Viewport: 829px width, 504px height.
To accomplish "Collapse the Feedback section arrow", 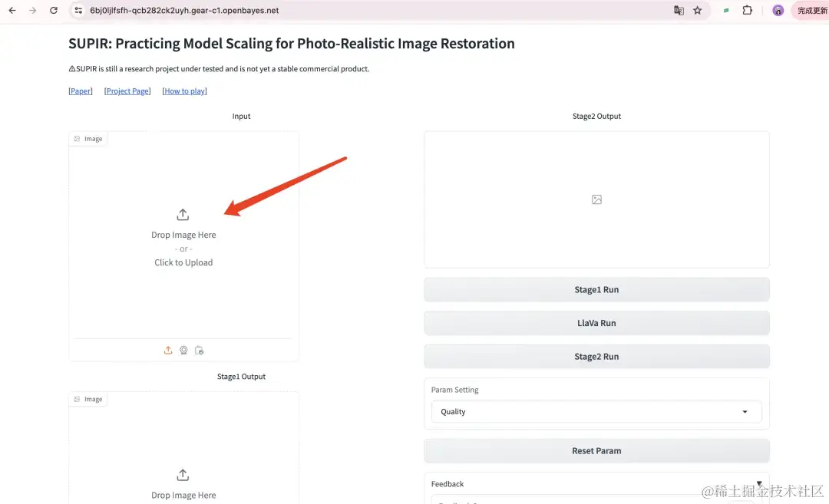I will (x=759, y=483).
